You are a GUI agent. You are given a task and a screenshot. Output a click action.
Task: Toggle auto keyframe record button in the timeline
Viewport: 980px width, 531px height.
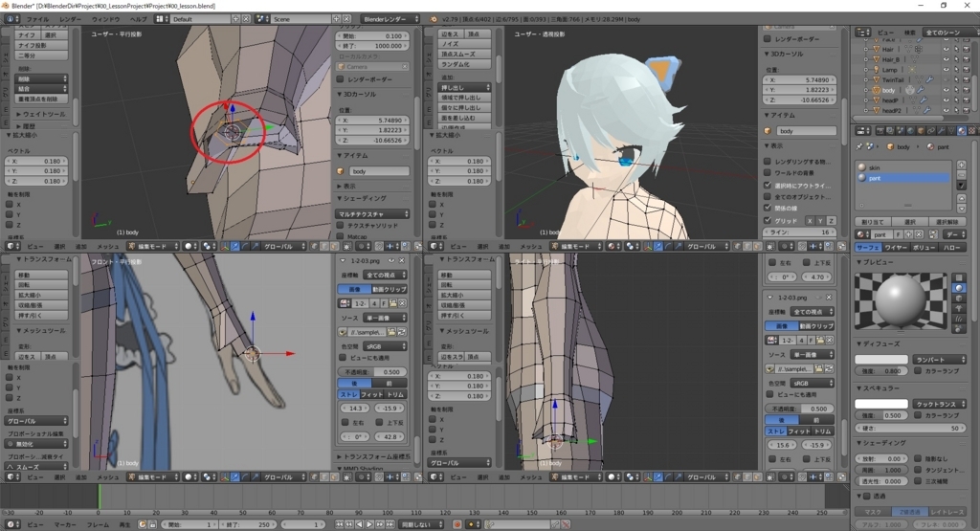coord(457,524)
